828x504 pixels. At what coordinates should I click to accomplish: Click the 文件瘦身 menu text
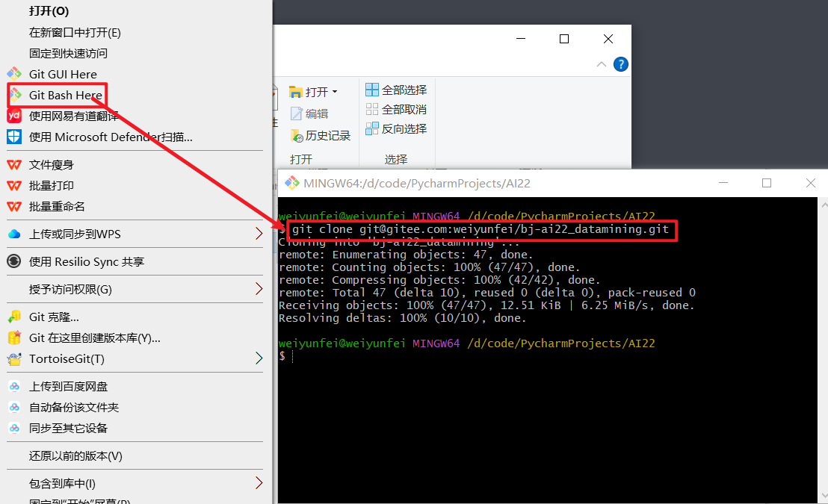(52, 165)
